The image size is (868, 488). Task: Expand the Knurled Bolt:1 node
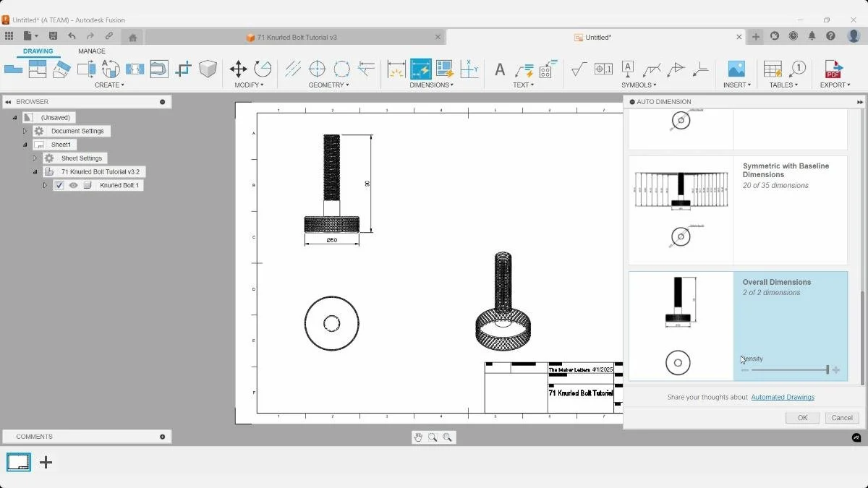click(45, 185)
